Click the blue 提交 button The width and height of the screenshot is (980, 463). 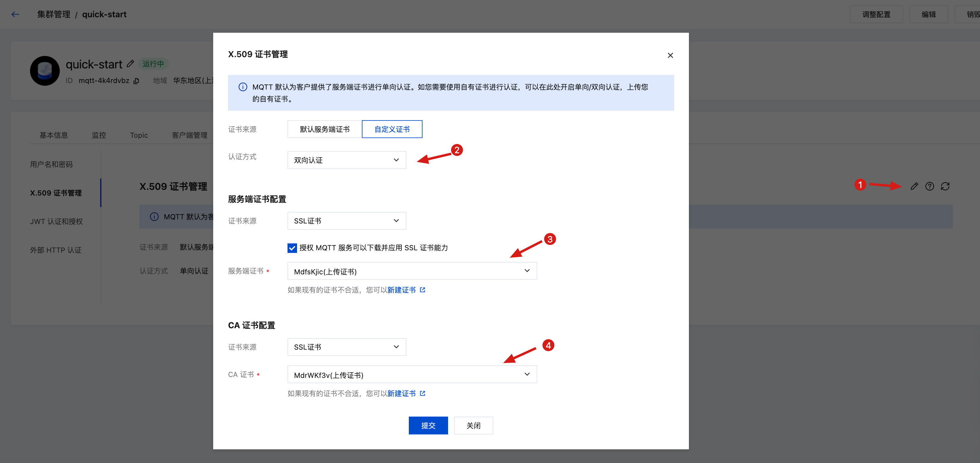coord(428,425)
